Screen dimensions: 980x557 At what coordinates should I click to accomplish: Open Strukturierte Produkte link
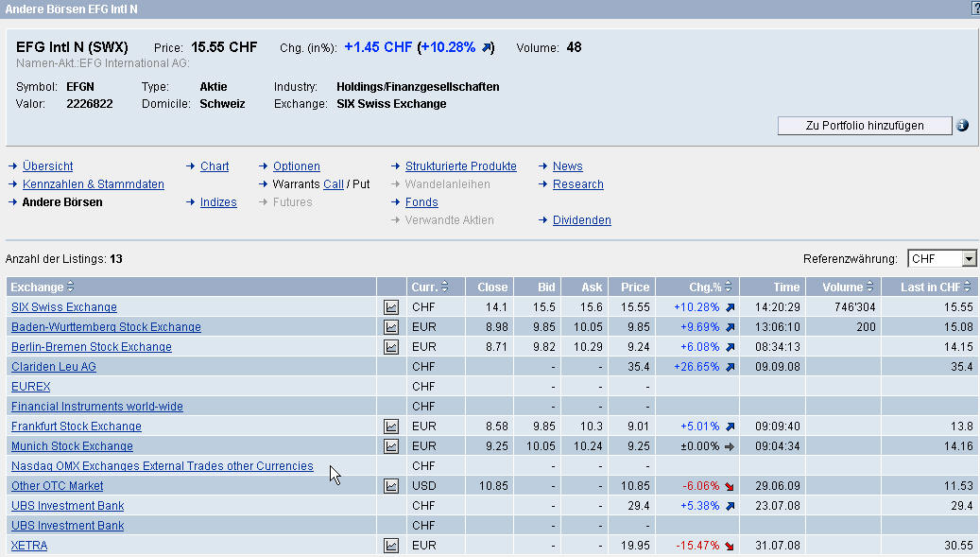pyautogui.click(x=460, y=166)
